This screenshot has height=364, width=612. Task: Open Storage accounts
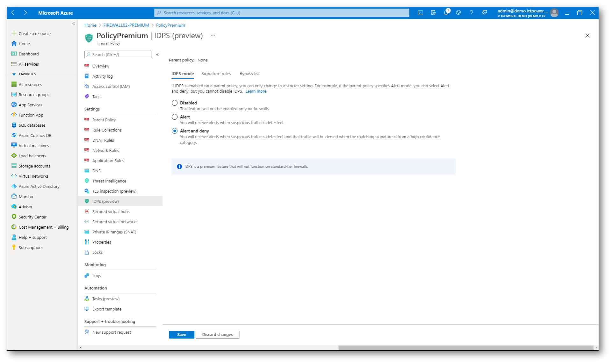pos(34,166)
